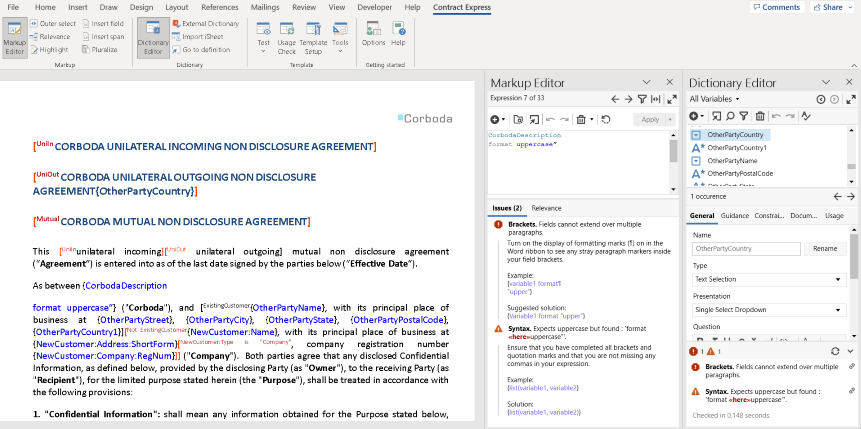The height and width of the screenshot is (429, 861).
Task: Open the References ribbon tab
Action: (220, 7)
